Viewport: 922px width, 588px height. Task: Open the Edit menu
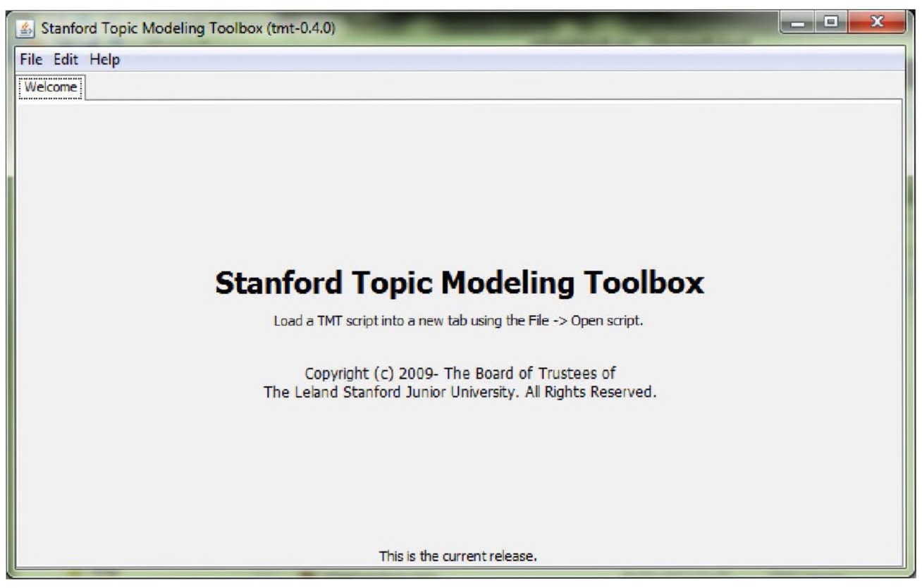click(67, 60)
